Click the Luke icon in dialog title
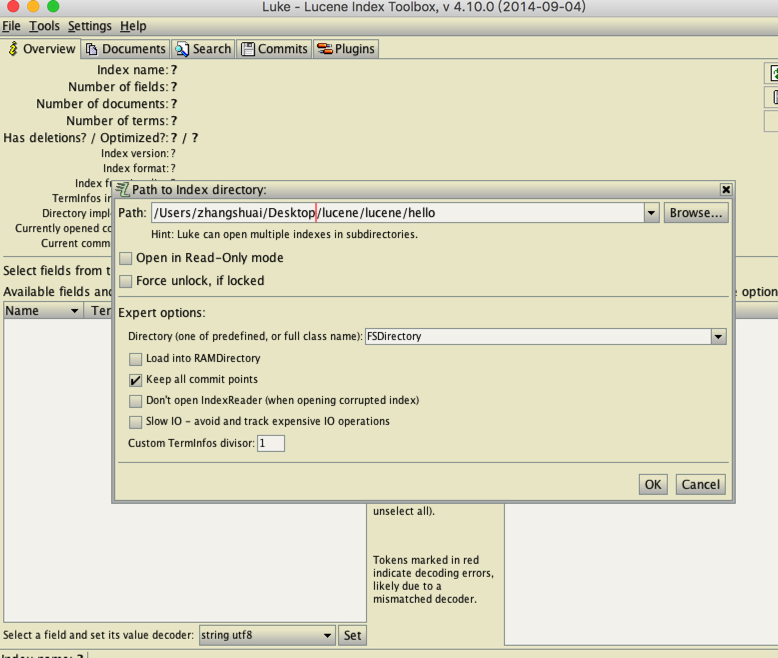Screen dimensions: 778x658 122,189
